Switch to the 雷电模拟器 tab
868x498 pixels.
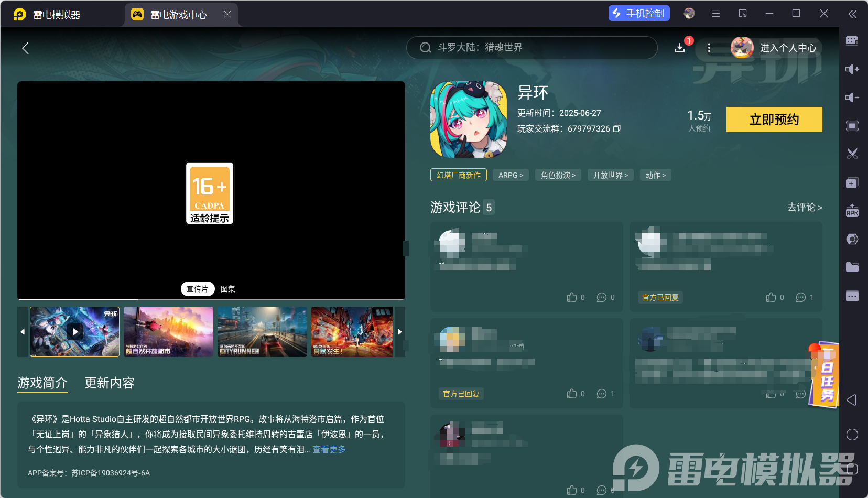[47, 15]
